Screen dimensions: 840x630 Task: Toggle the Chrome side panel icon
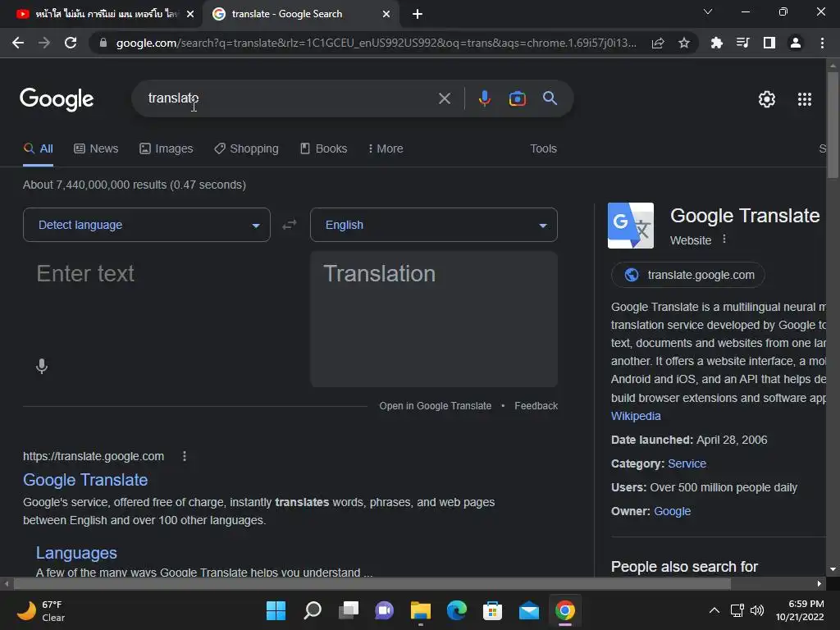tap(769, 43)
